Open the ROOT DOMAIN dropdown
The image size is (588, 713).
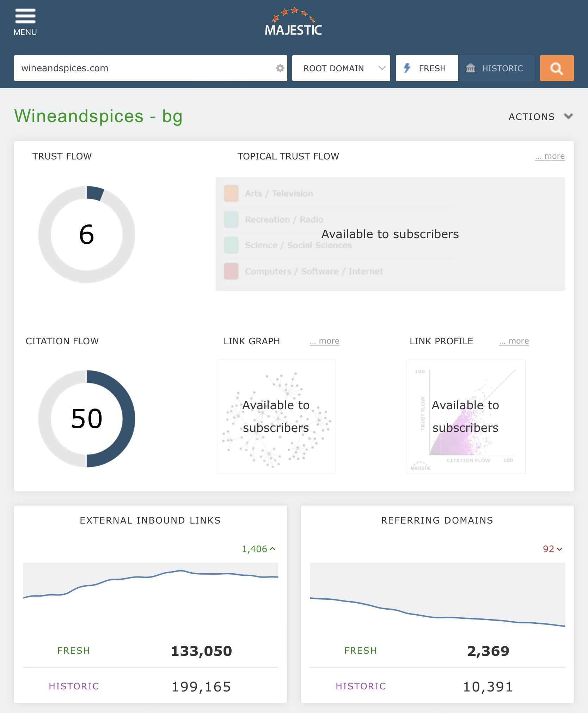(341, 68)
